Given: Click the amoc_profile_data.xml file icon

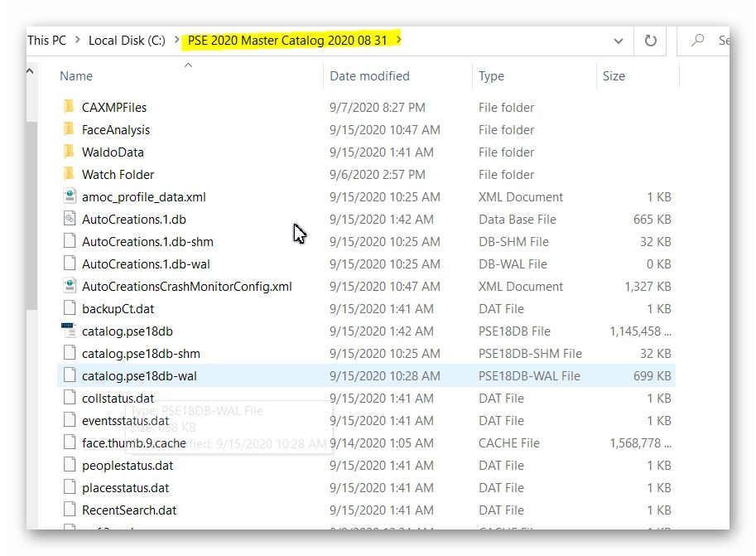Looking at the screenshot, I should point(70,196).
